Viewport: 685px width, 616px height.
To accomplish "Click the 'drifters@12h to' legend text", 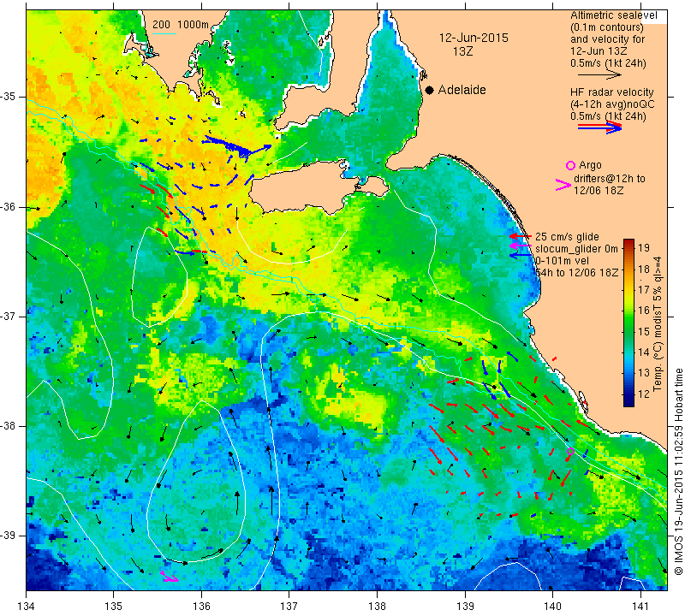I will pyautogui.click(x=610, y=179).
